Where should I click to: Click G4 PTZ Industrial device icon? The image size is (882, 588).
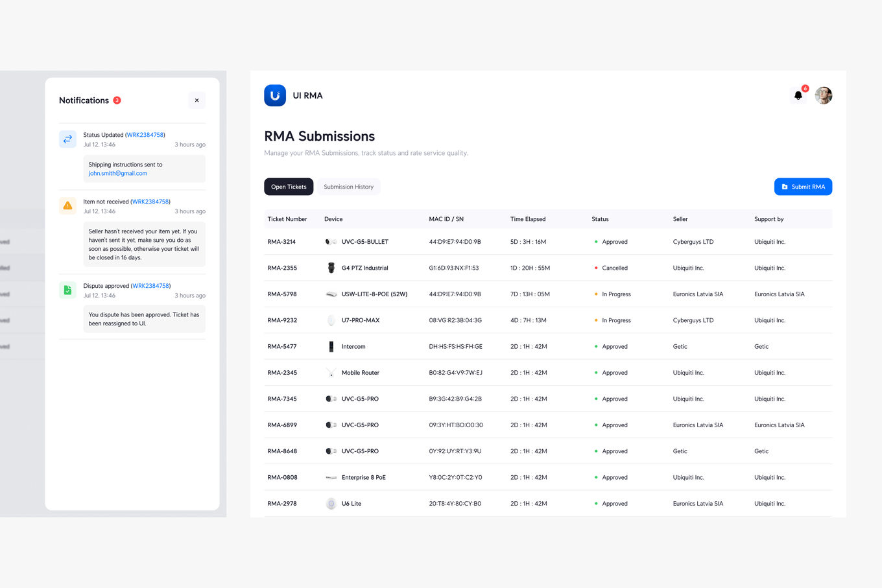click(x=331, y=268)
